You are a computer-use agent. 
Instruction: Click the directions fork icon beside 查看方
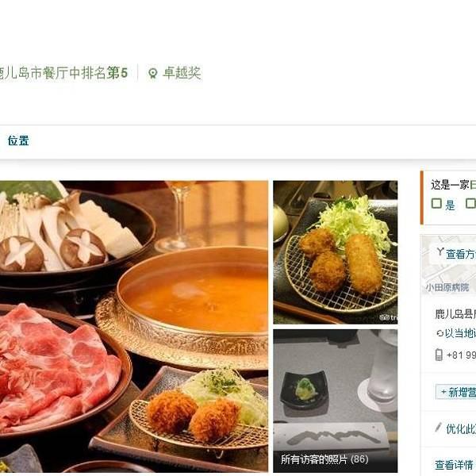[440, 251]
